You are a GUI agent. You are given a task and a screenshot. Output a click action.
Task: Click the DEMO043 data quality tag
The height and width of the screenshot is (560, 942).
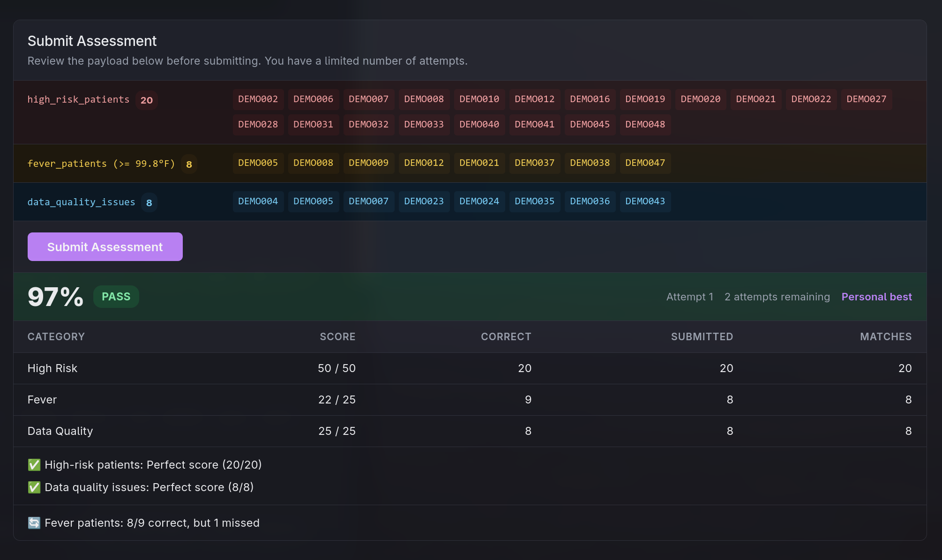click(x=645, y=202)
